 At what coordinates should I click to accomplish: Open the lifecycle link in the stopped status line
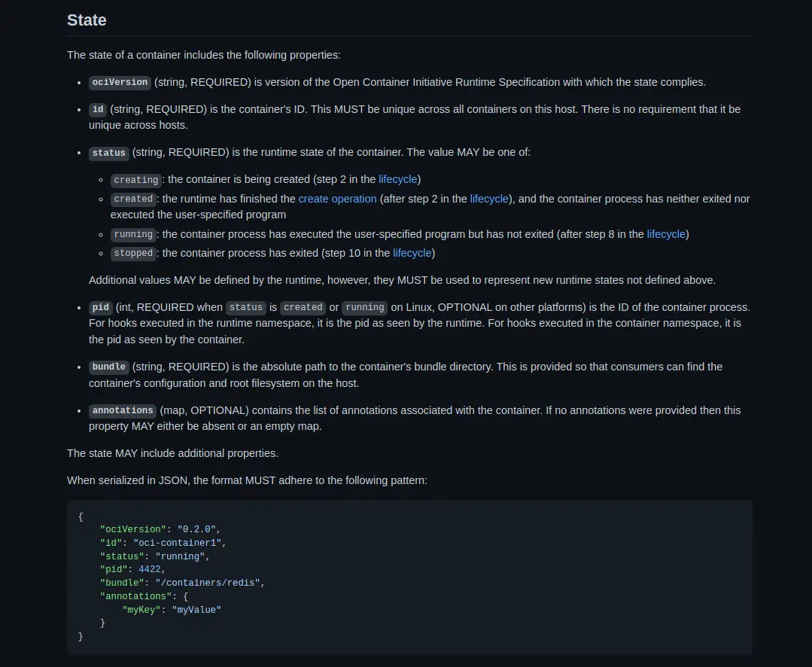point(412,253)
